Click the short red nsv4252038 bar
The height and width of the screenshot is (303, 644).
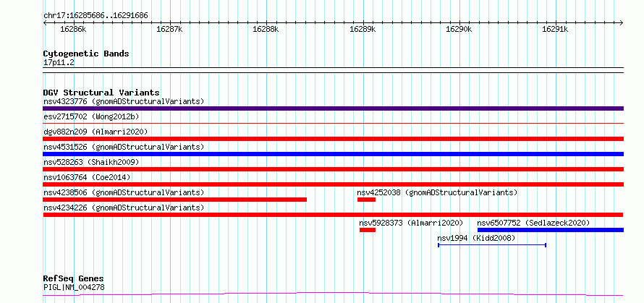(366, 200)
